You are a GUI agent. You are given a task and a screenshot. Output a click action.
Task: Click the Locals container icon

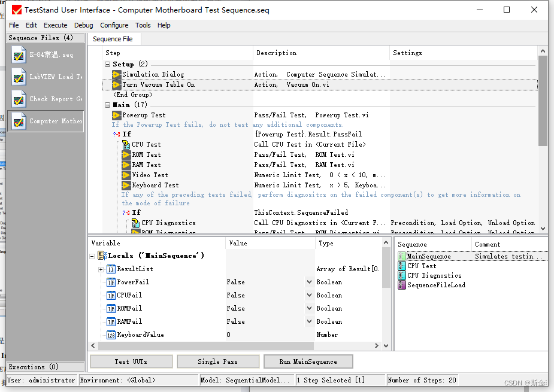coord(102,256)
